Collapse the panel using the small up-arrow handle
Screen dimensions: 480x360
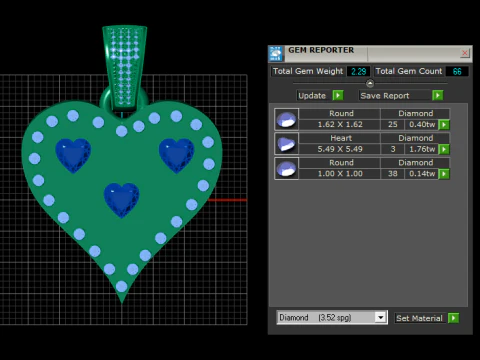370,83
